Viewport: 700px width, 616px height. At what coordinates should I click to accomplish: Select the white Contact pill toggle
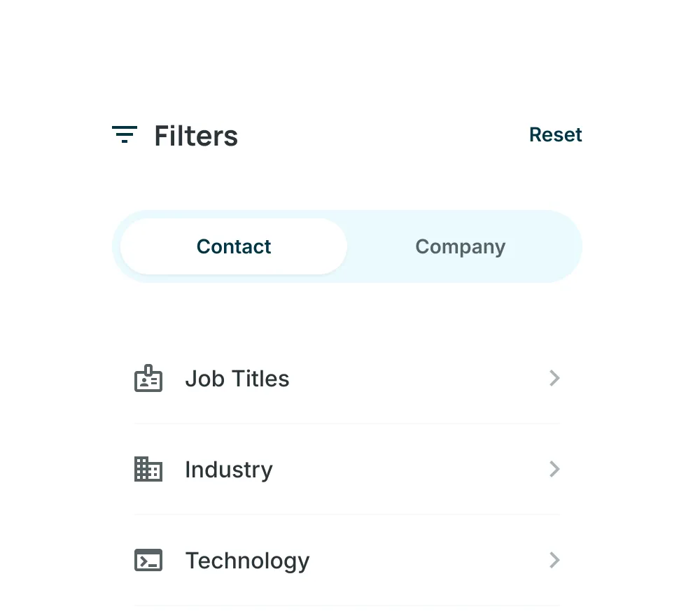pyautogui.click(x=234, y=246)
